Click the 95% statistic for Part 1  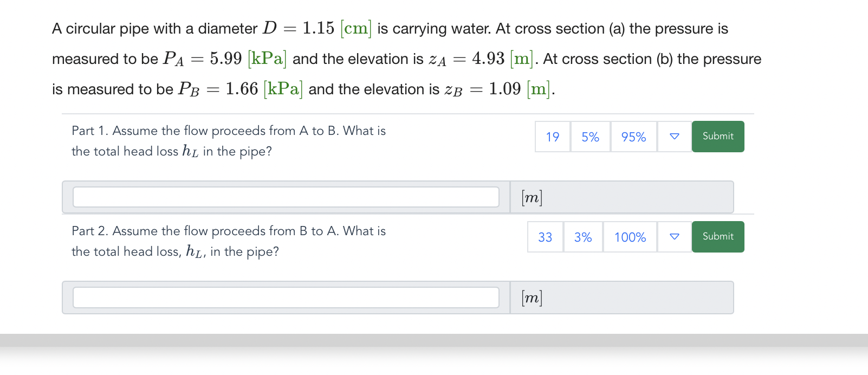(633, 137)
